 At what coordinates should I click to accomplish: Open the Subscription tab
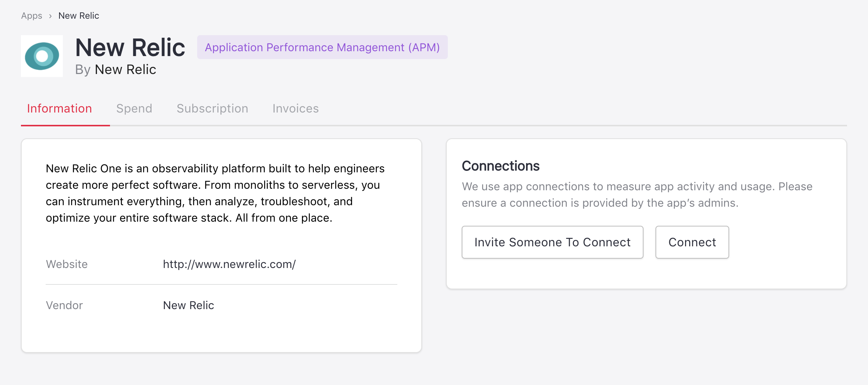pyautogui.click(x=212, y=108)
